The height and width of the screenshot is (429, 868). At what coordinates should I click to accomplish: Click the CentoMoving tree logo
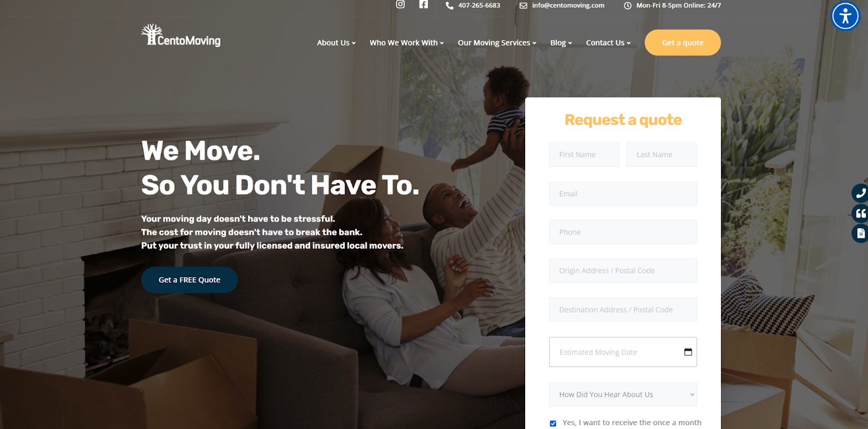(x=181, y=35)
